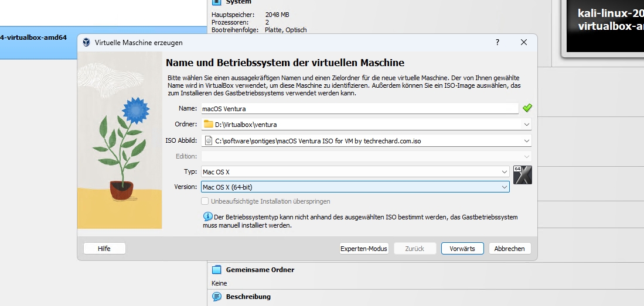Toggle Unbeaufsichtigte Installation überspringen checkbox
Image resolution: width=644 pixels, height=306 pixels.
click(x=205, y=201)
